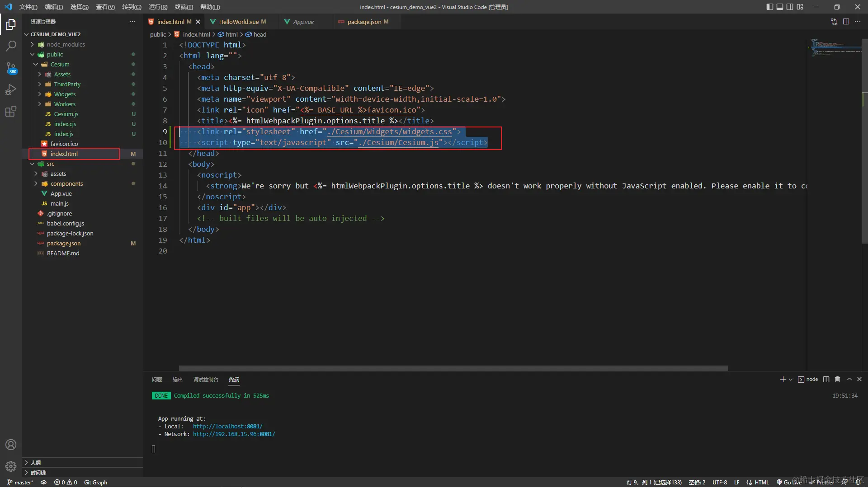Open the Explorer view in activity bar

tap(11, 24)
